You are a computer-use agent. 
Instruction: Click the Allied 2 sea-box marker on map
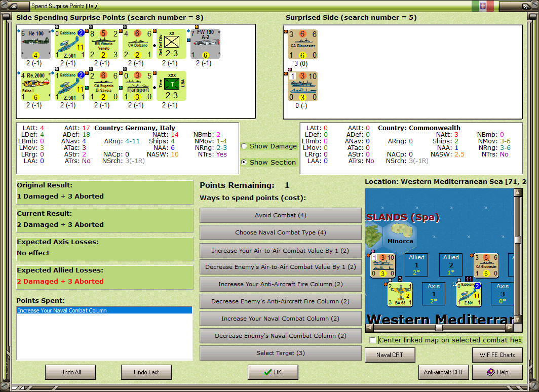[451, 265]
